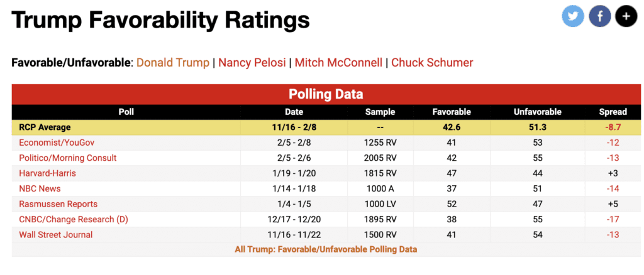The image size is (644, 275).
Task: Open the CNBC/Change Research (D) poll
Action: pyautogui.click(x=77, y=219)
